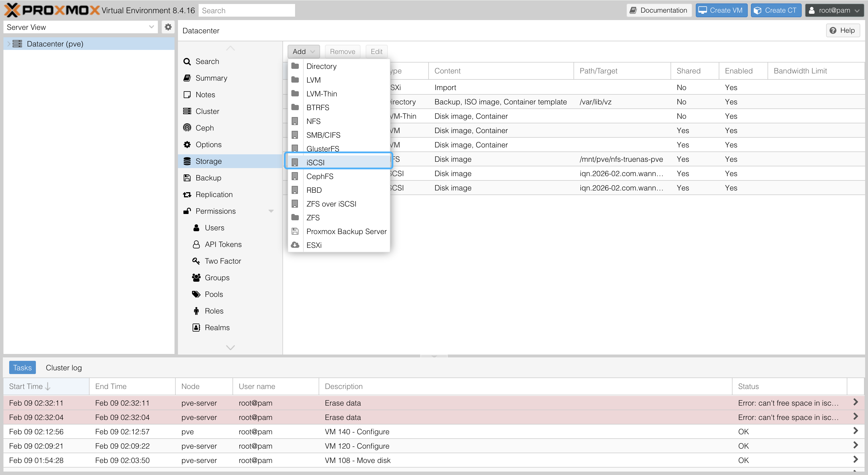Open Realms via its icon

coord(196,328)
